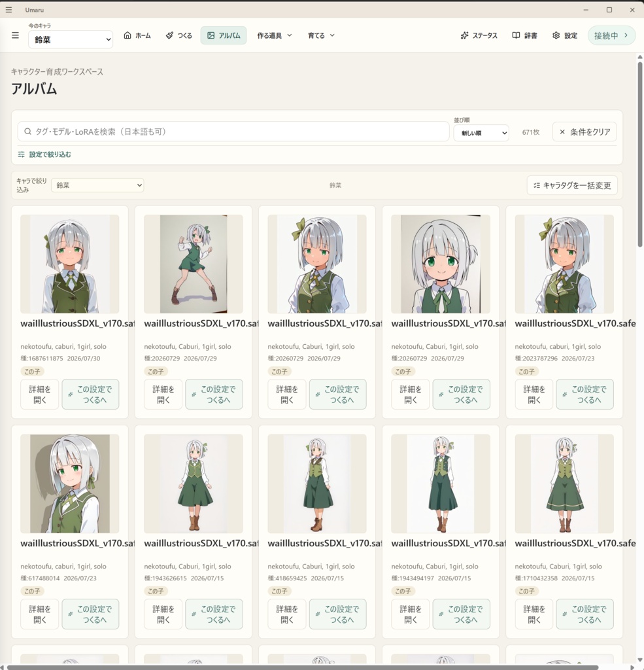
Task: Click the scroll down arrow at bottom right
Action: [639, 660]
